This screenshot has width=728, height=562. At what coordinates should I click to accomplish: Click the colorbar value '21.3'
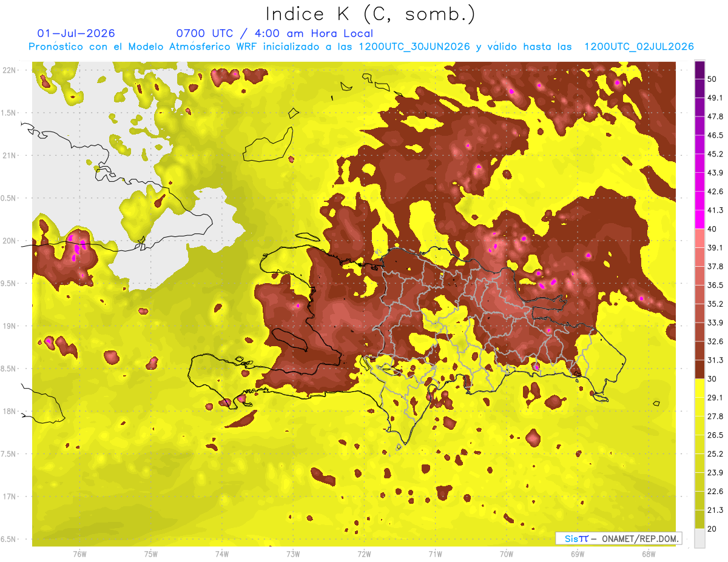[x=715, y=510]
